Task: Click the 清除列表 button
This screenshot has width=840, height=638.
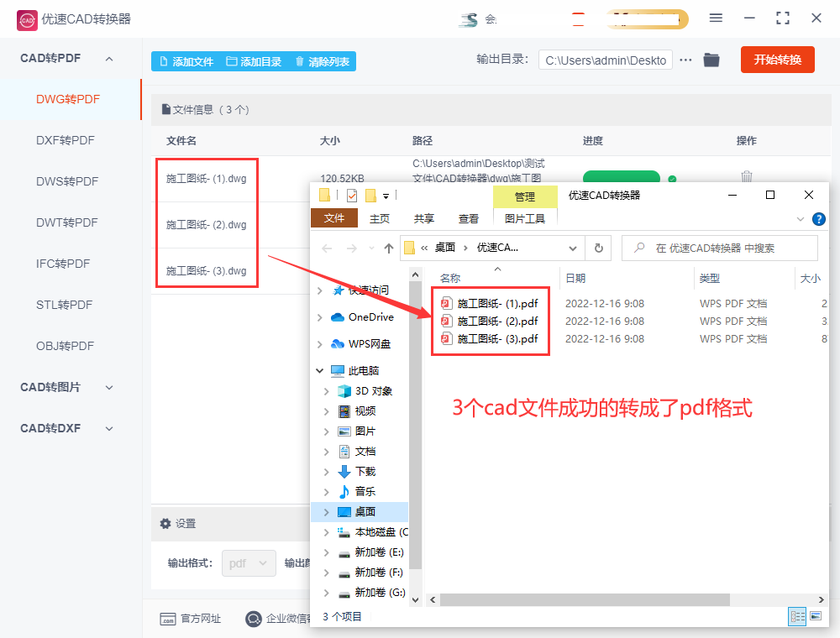Action: tap(323, 61)
